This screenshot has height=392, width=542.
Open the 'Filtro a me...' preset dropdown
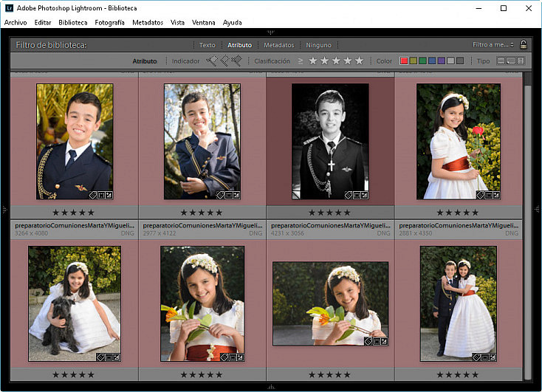click(493, 44)
